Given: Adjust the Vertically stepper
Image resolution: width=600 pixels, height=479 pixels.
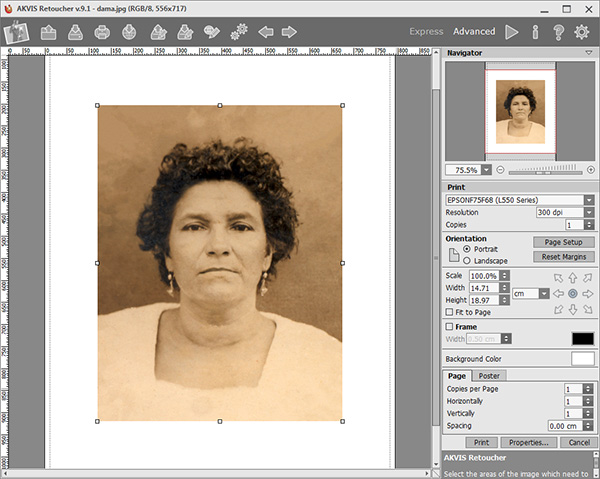Looking at the screenshot, I should (x=588, y=414).
